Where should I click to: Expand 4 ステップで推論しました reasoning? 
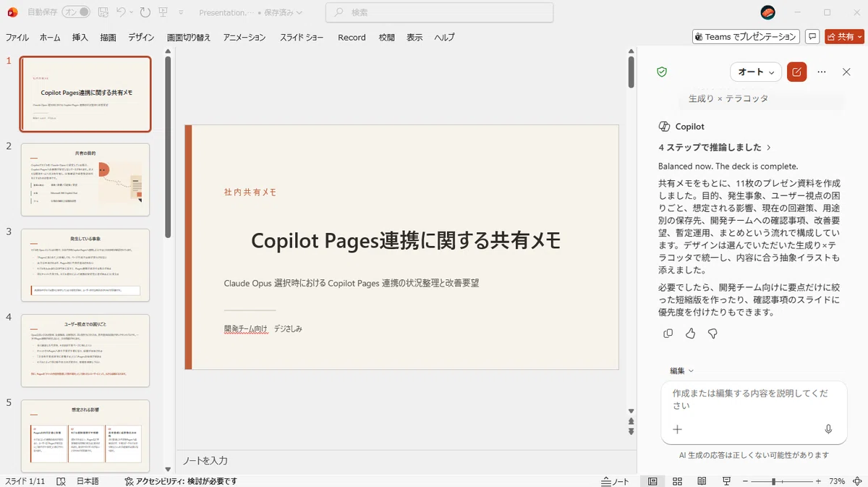click(x=715, y=147)
